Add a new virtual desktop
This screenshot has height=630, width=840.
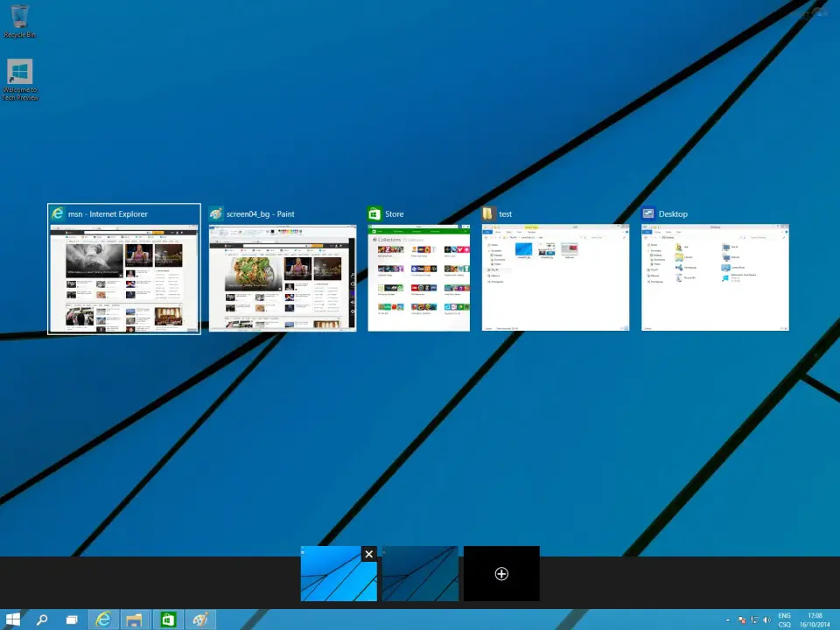click(501, 574)
